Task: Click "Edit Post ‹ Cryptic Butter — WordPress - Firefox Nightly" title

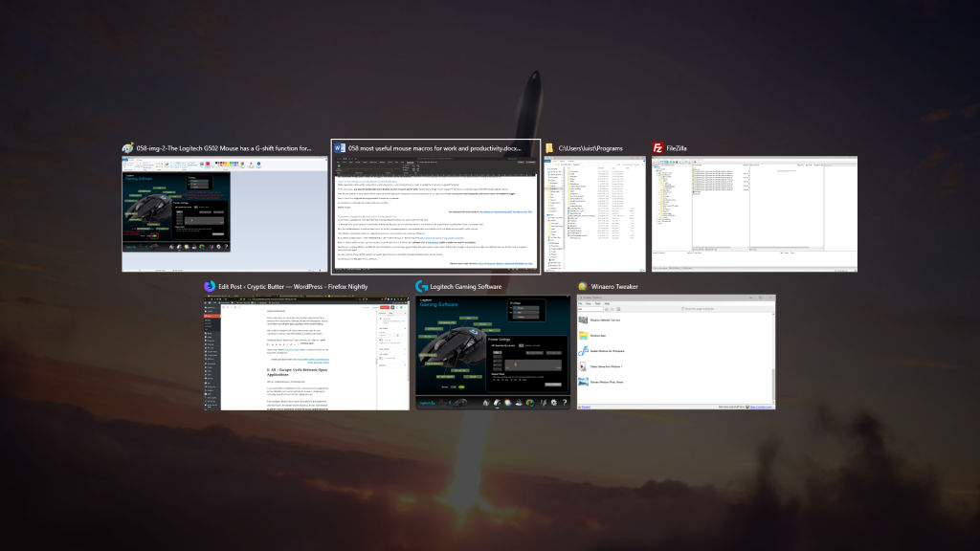Action: coord(293,287)
